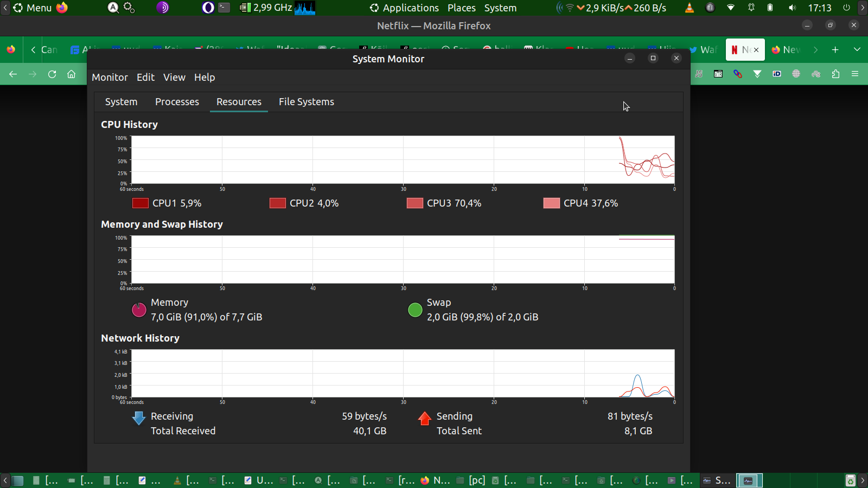Viewport: 868px width, 488px height.
Task: Click the blue CPU load graph applet
Action: [x=305, y=8]
